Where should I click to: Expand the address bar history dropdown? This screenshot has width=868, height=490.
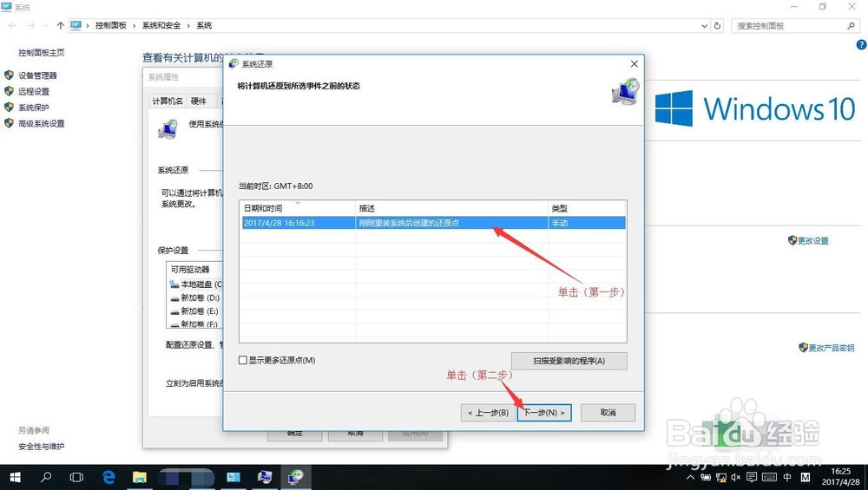704,25
